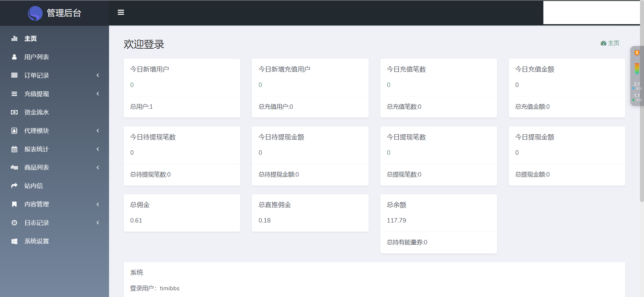Click the icon beside 商品列表
644x297 pixels.
pyautogui.click(x=14, y=167)
